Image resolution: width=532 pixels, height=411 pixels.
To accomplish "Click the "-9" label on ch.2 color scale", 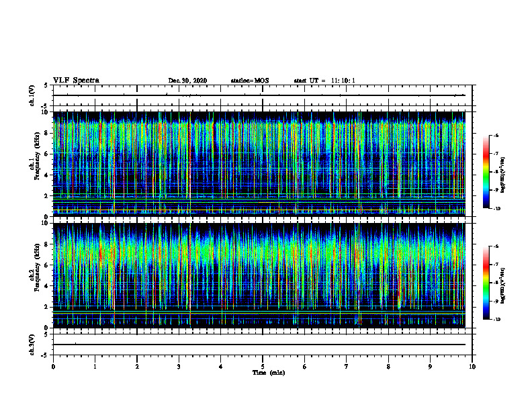I will (496, 302).
